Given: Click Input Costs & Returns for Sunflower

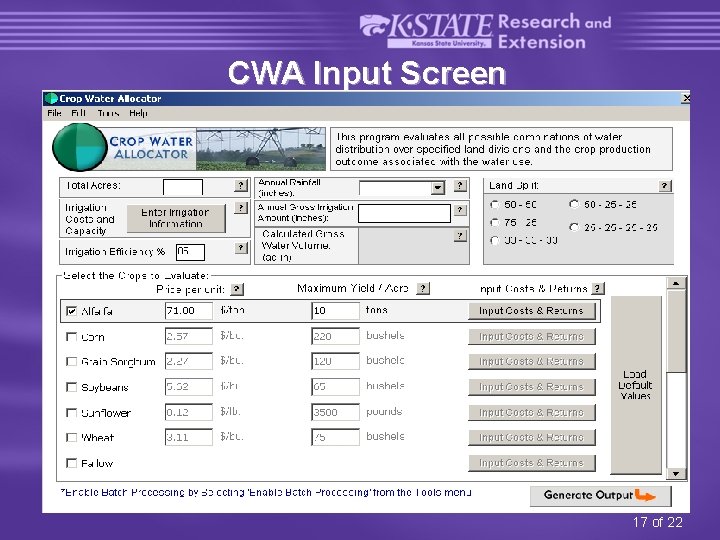Looking at the screenshot, I should coord(531,412).
